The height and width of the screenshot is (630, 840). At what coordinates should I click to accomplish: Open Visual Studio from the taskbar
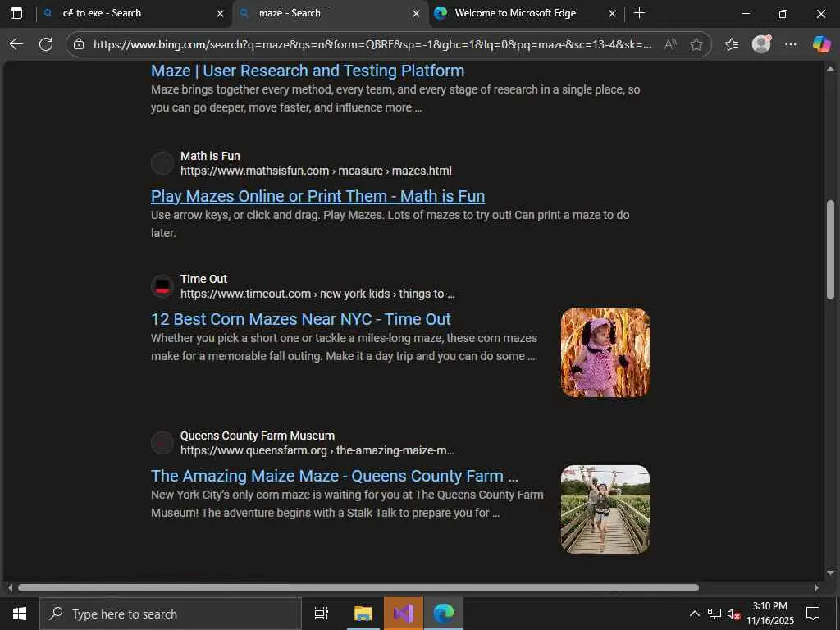pos(404,614)
